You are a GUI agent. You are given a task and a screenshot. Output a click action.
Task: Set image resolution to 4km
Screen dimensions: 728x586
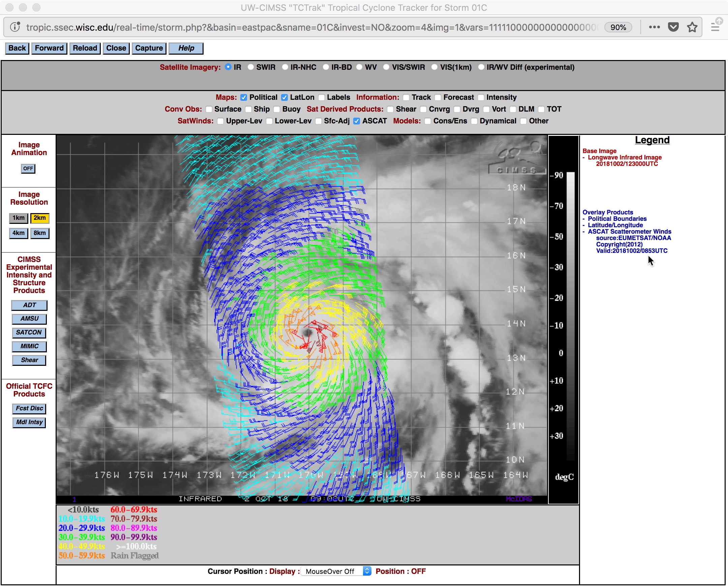pyautogui.click(x=19, y=233)
